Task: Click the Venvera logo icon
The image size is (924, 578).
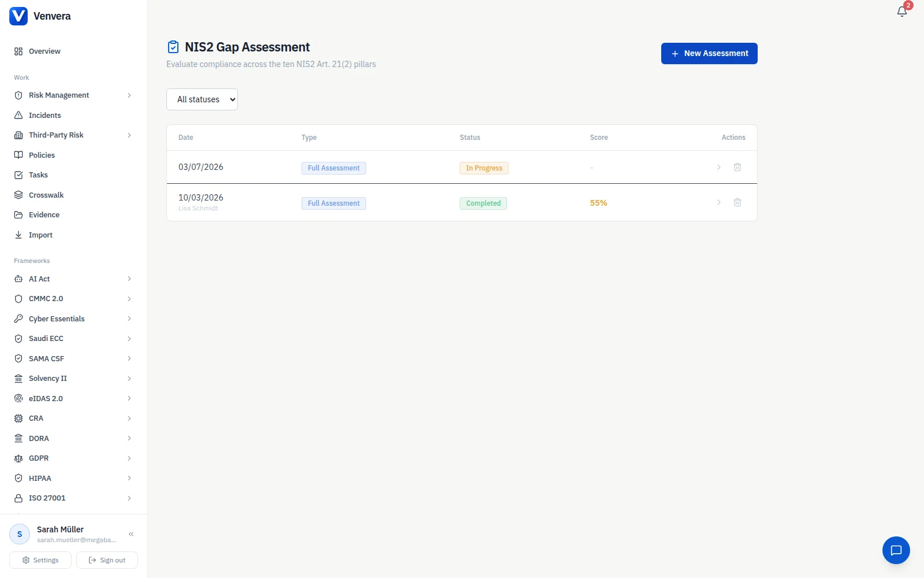Action: click(18, 16)
